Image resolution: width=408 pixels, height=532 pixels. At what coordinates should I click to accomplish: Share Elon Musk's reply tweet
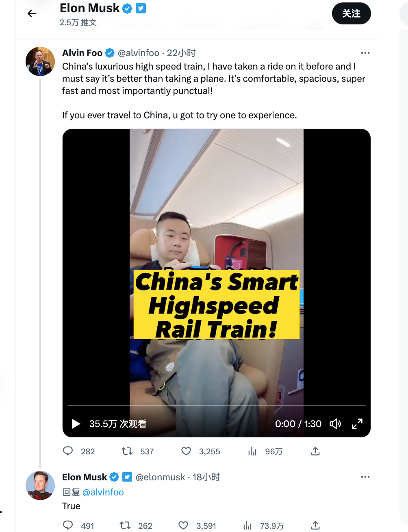[315, 525]
